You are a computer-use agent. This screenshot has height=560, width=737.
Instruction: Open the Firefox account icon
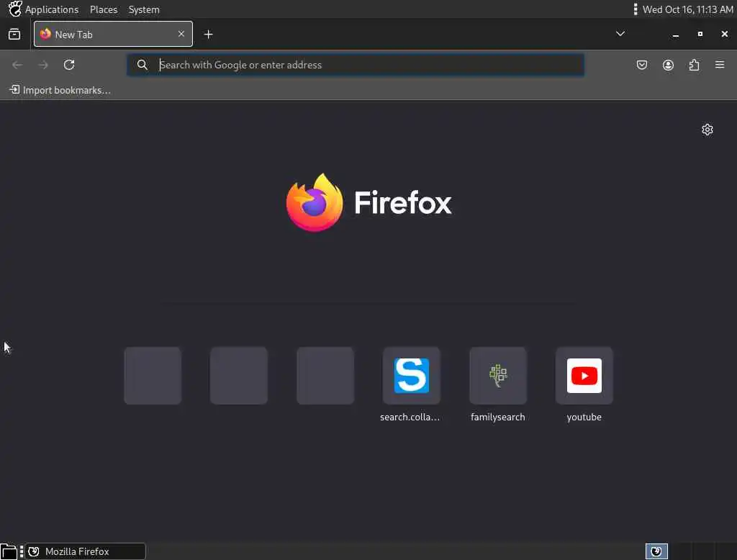click(x=668, y=65)
